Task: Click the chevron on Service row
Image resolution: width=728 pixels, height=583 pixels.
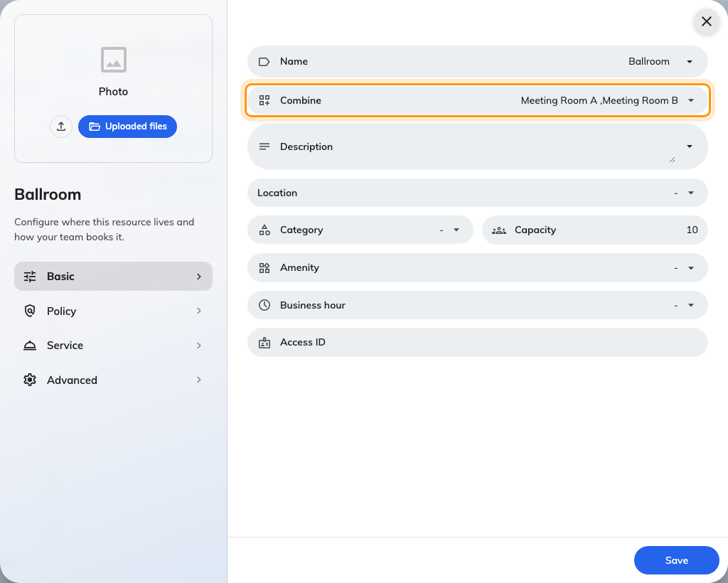Action: click(199, 346)
